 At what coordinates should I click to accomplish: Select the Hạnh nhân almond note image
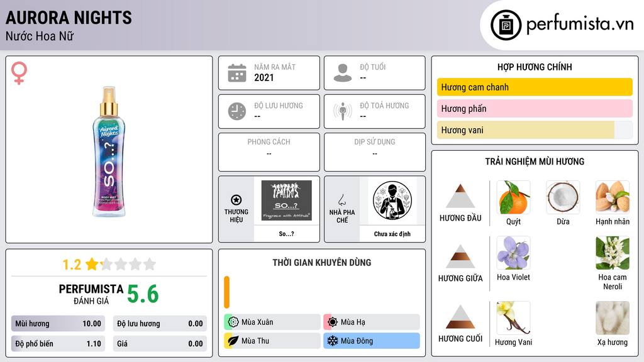click(x=613, y=197)
